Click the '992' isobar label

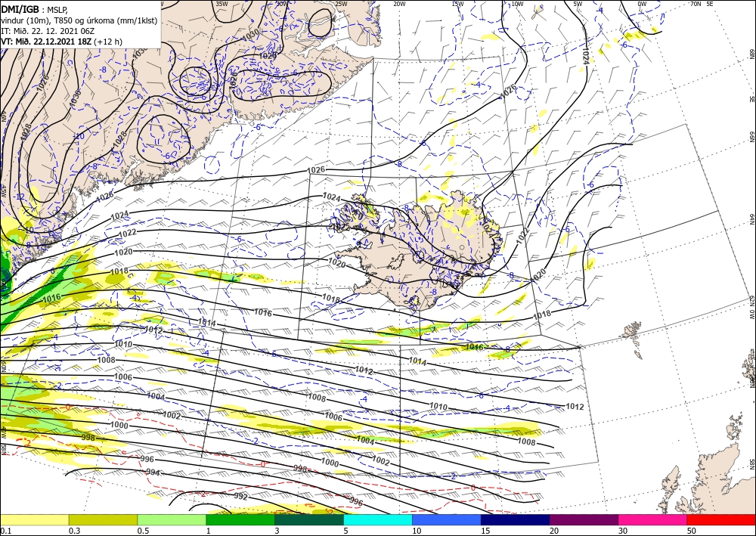click(240, 496)
